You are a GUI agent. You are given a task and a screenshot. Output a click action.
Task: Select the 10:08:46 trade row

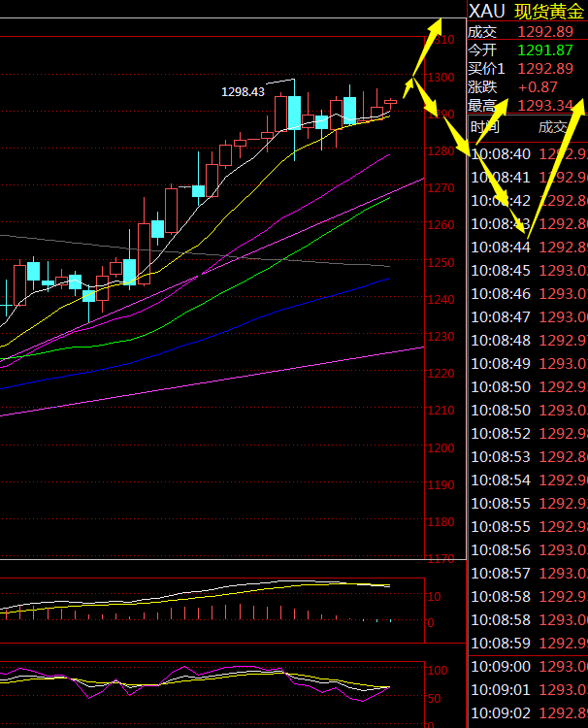click(528, 294)
